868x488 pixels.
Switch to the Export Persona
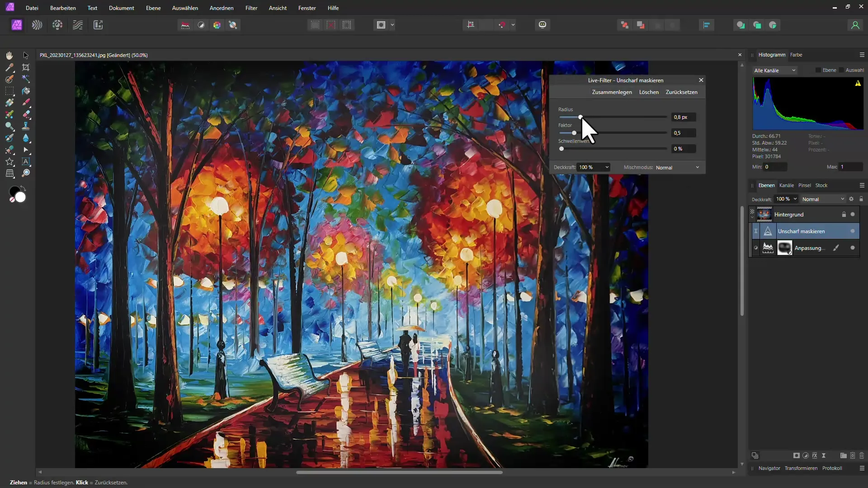coord(98,25)
